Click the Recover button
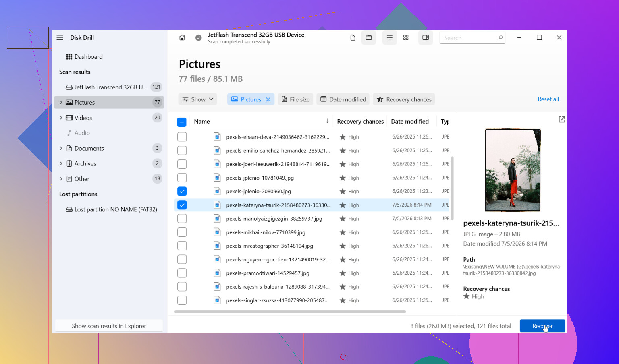619x364 pixels. point(542,326)
